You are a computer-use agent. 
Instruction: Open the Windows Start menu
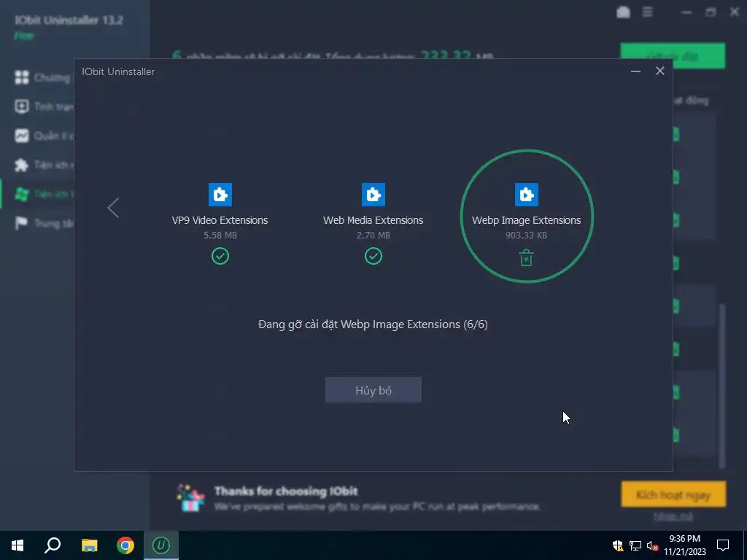18,545
